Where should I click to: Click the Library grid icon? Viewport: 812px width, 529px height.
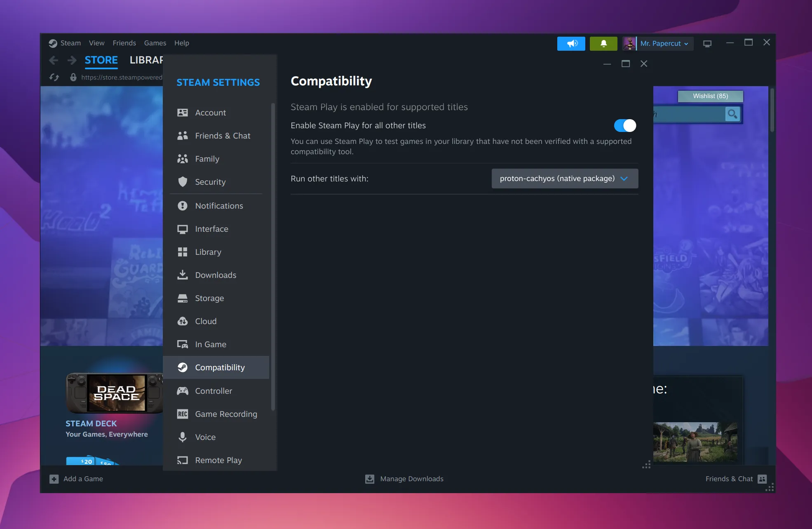point(183,252)
